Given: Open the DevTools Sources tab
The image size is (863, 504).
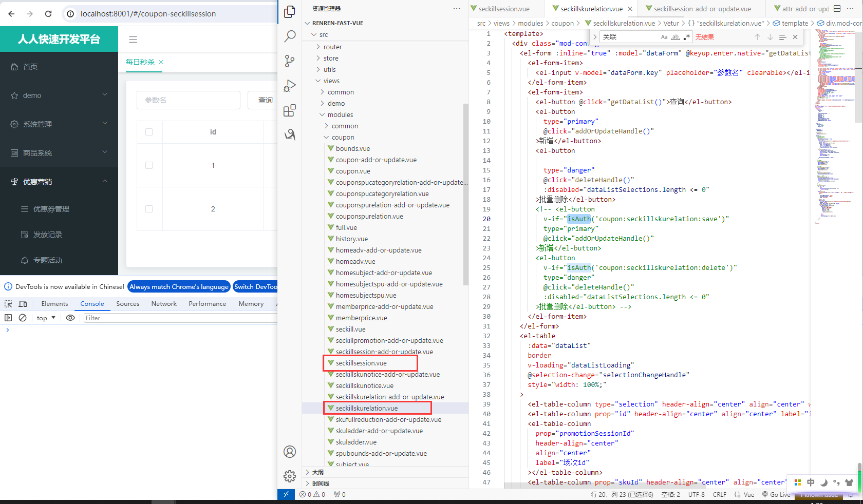Looking at the screenshot, I should (x=127, y=304).
